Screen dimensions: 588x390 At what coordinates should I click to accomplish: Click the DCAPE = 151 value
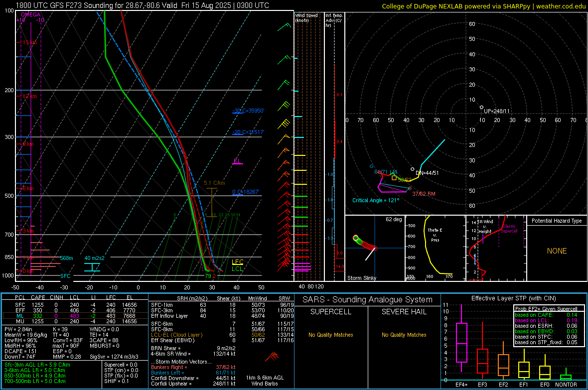pyautogui.click(x=20, y=351)
